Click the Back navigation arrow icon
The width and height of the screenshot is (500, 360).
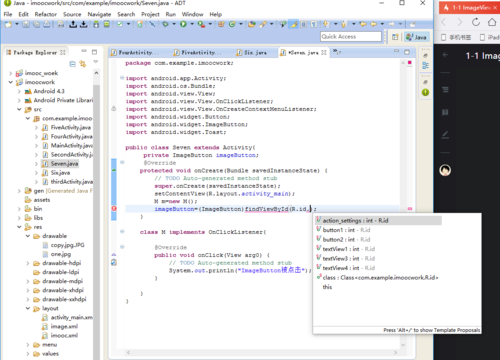pos(374,24)
